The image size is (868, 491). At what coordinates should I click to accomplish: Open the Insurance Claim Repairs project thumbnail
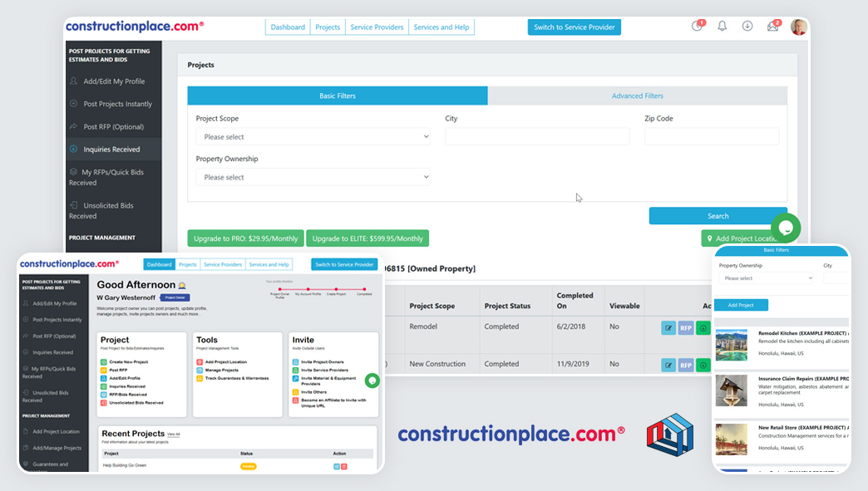coord(732,390)
